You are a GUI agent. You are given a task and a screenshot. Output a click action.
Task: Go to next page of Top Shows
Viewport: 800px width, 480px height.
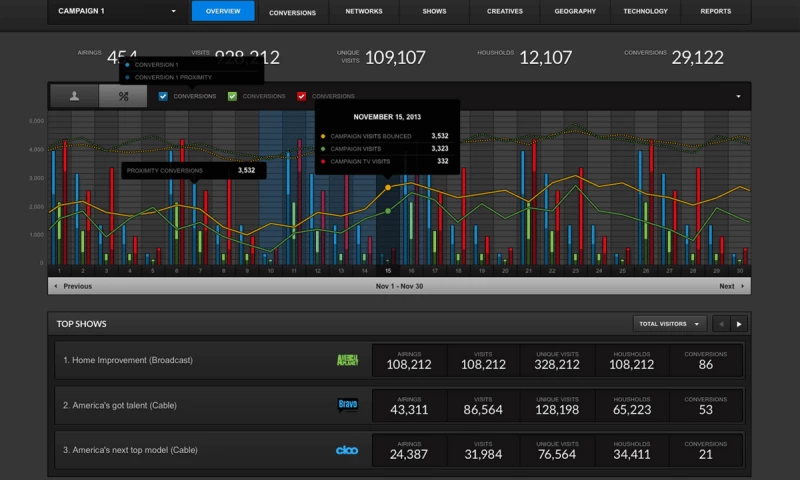tap(739, 324)
